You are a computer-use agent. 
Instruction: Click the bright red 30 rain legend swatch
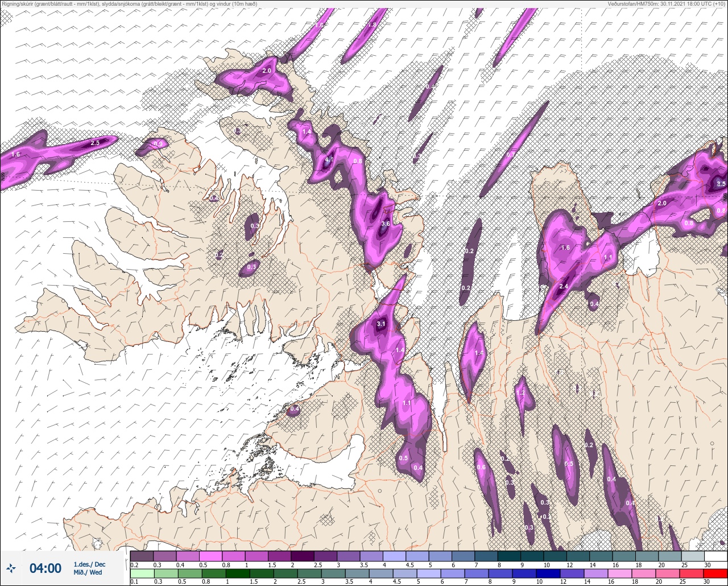tap(715, 573)
